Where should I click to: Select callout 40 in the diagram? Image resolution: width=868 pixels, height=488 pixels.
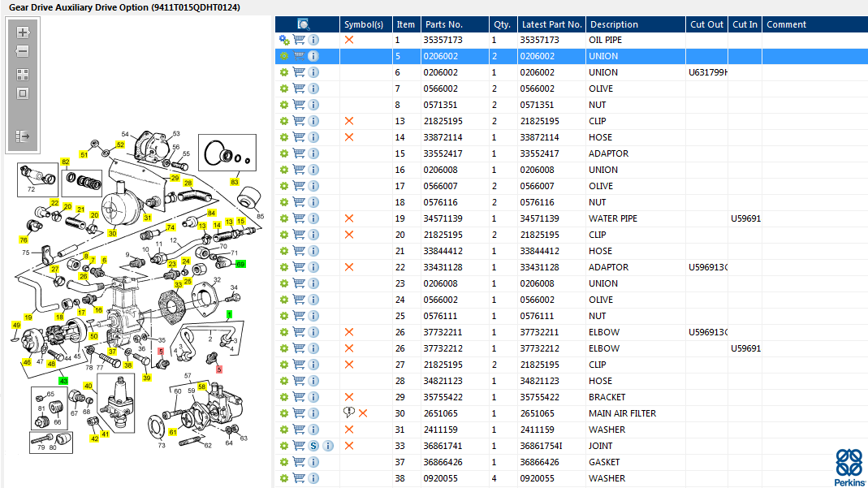click(88, 386)
